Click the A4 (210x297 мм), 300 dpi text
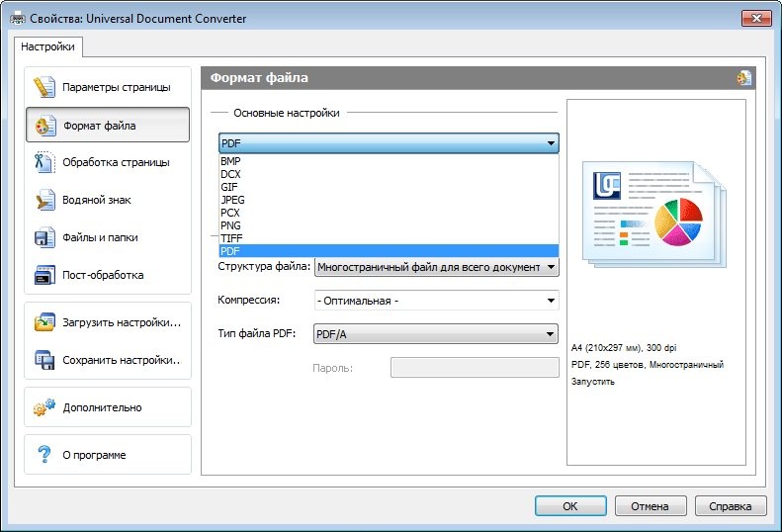 624,347
